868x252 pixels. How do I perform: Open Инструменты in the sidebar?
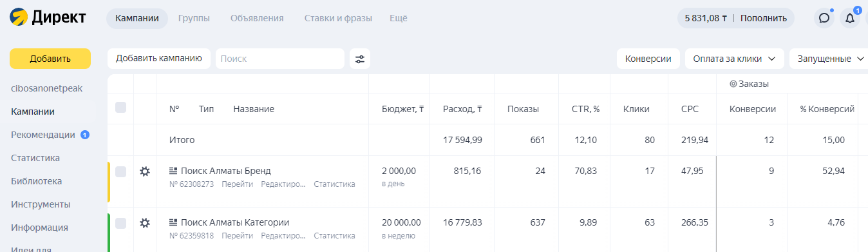point(41,204)
